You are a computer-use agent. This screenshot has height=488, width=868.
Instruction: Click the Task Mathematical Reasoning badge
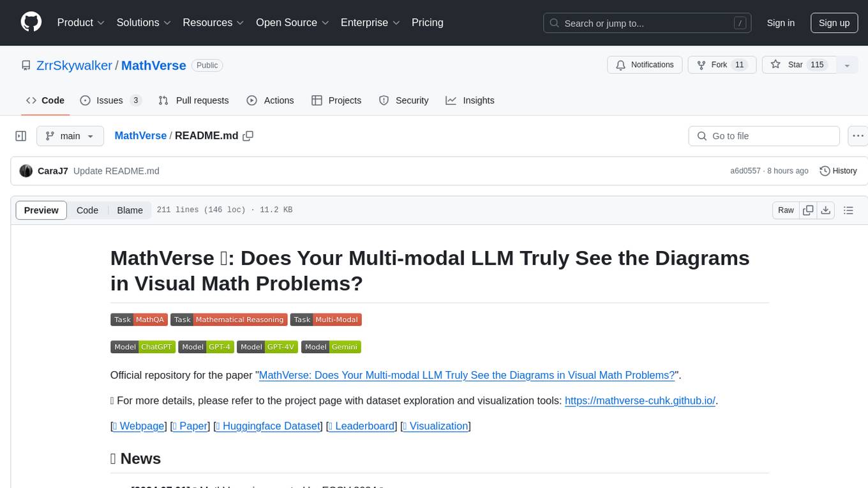(x=229, y=319)
